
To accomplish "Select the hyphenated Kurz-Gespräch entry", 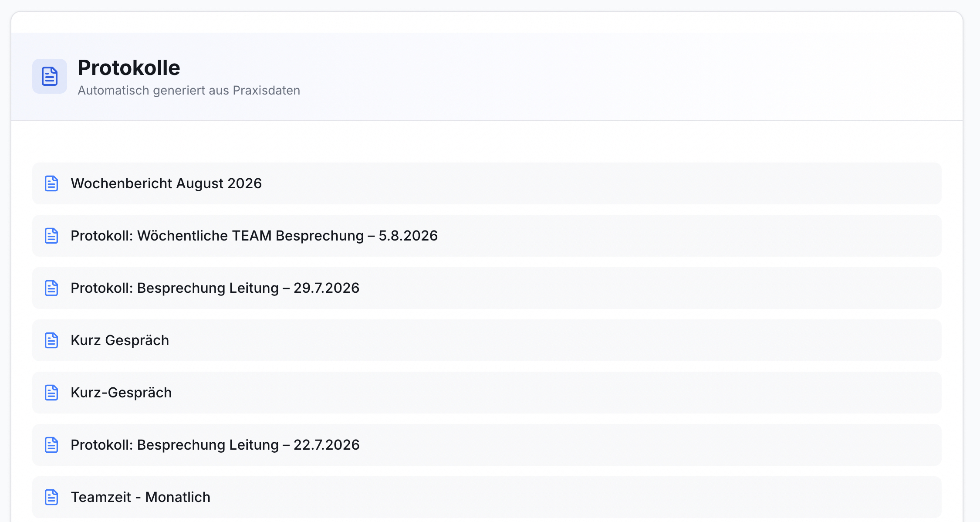I will tap(487, 393).
